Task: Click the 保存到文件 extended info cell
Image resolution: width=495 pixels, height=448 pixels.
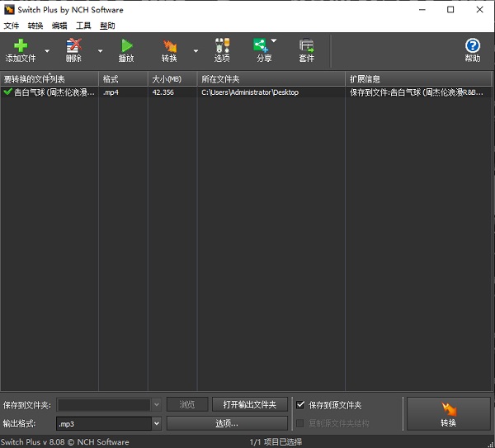Action: pyautogui.click(x=418, y=92)
